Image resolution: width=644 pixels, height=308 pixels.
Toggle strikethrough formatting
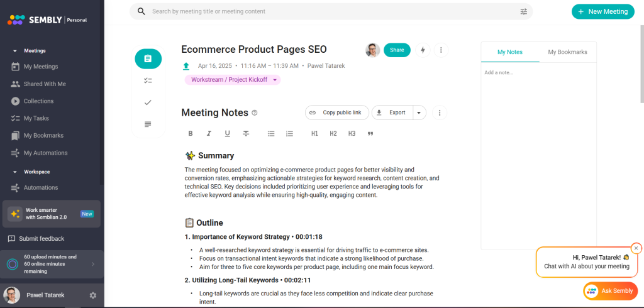[x=246, y=133]
